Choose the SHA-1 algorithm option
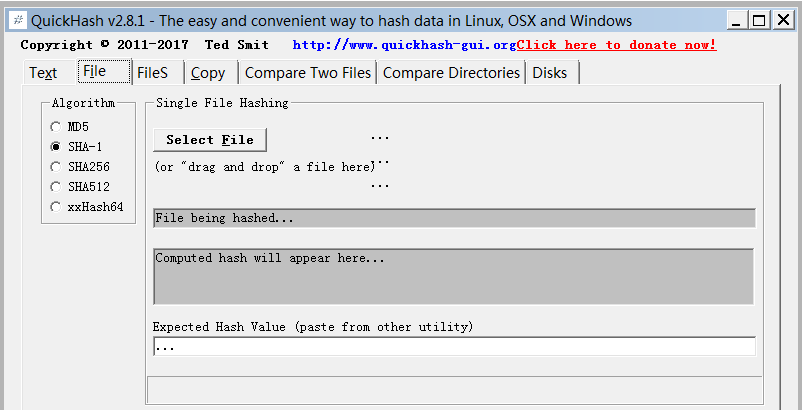This screenshot has width=802, height=410. (x=55, y=147)
